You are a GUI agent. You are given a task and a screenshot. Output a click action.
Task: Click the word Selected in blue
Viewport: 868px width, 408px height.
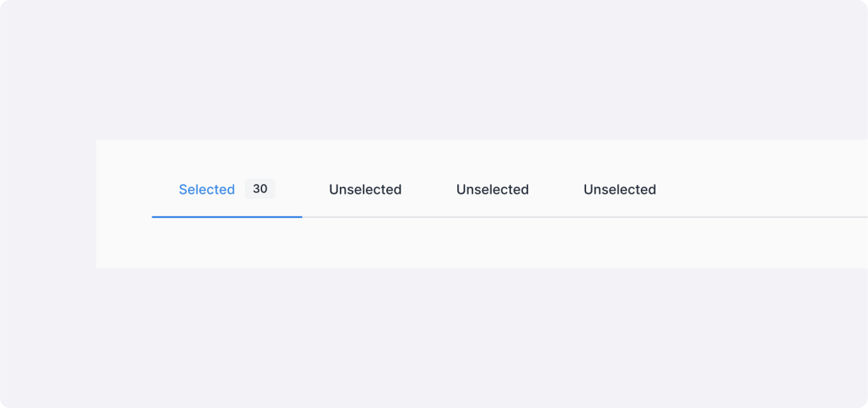207,190
